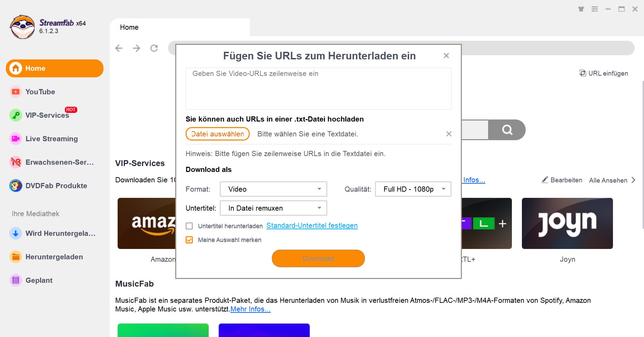
Task: Click the download arrow icon for Wird Heruntergeladen
Action: (x=16, y=233)
